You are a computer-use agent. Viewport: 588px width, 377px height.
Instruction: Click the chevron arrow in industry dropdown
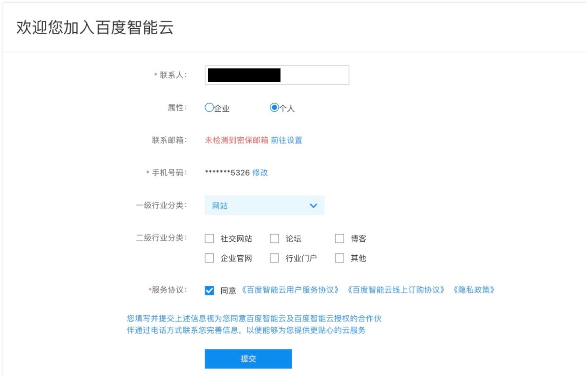point(313,205)
